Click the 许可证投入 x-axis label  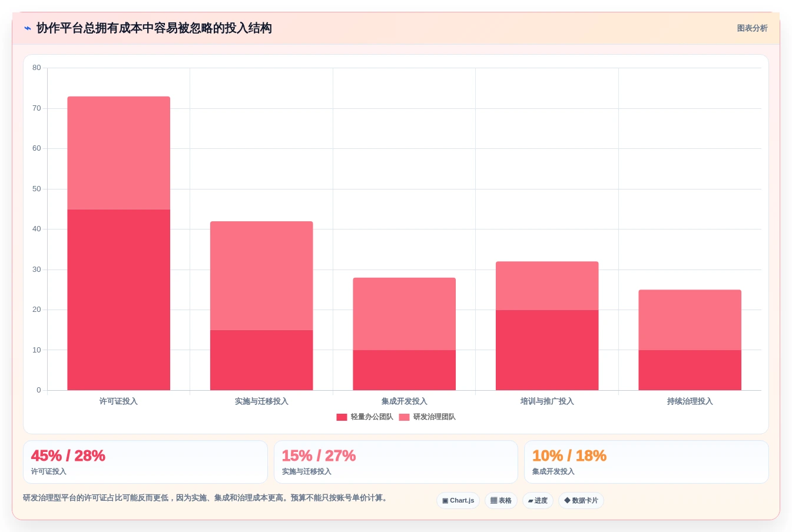[118, 401]
